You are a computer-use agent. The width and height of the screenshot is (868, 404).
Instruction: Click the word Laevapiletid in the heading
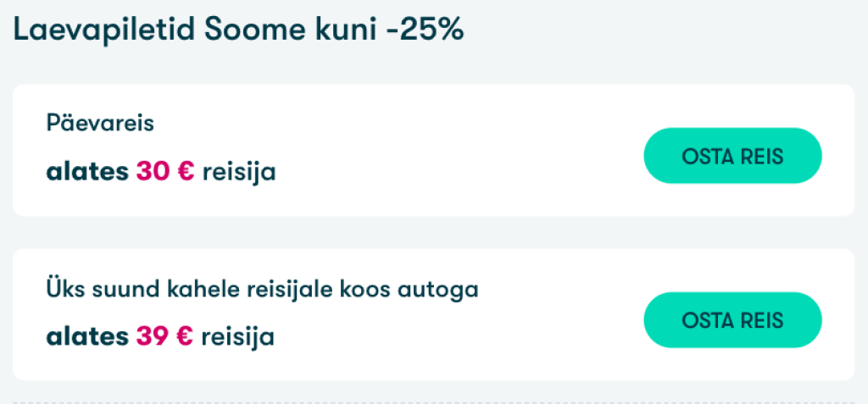(105, 30)
